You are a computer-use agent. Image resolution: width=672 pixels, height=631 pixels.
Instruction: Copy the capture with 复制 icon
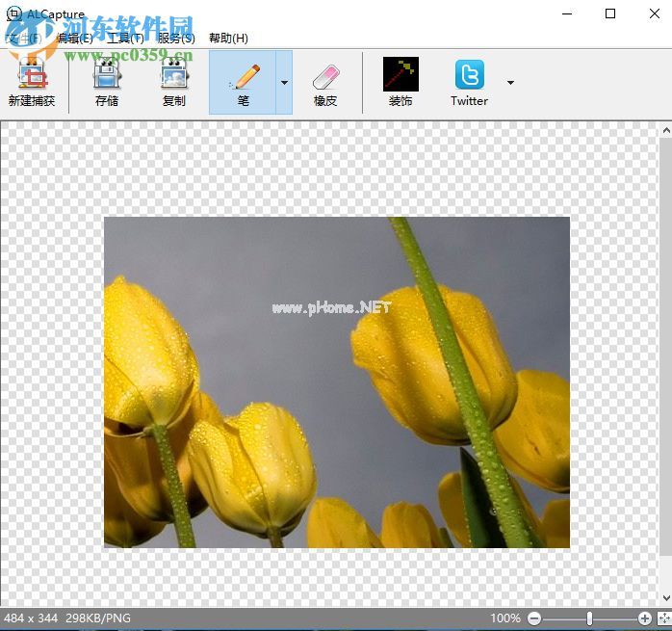(x=173, y=82)
